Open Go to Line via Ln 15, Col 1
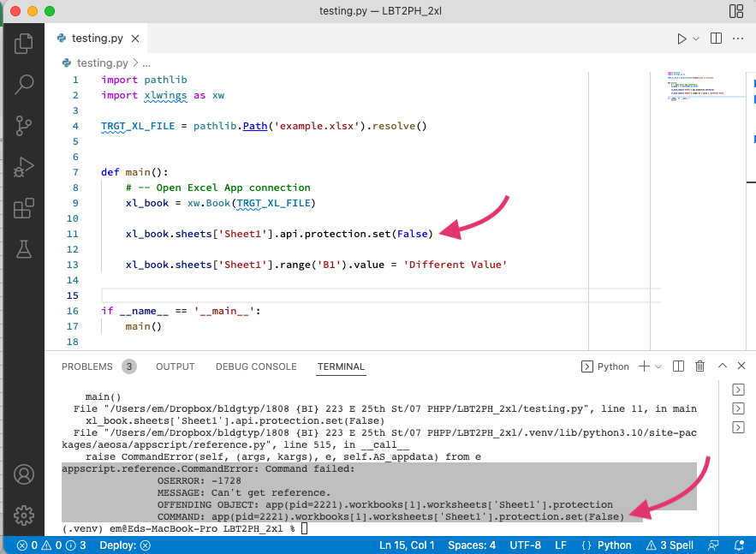The image size is (756, 554). [407, 545]
